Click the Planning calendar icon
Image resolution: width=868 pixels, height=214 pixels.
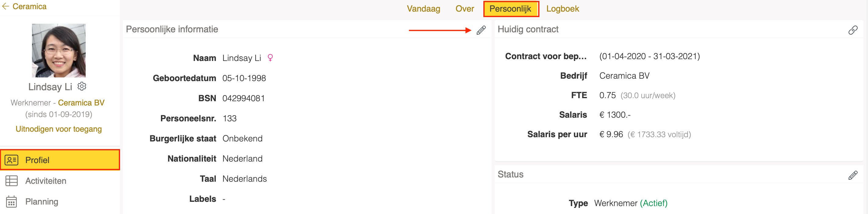(12, 202)
